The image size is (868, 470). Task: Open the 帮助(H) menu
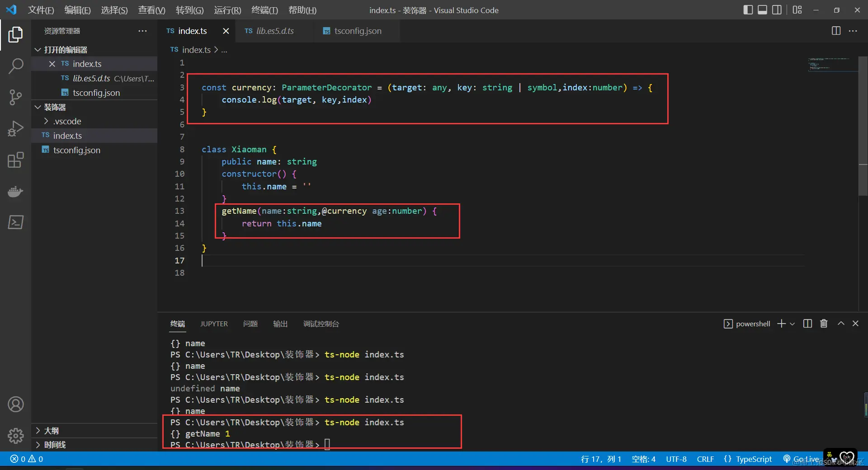click(302, 10)
